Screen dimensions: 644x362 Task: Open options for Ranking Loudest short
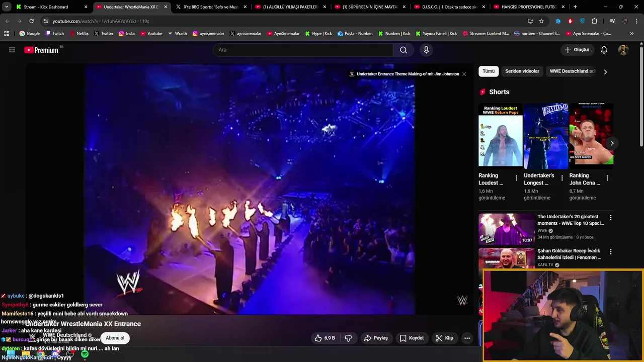tap(516, 178)
